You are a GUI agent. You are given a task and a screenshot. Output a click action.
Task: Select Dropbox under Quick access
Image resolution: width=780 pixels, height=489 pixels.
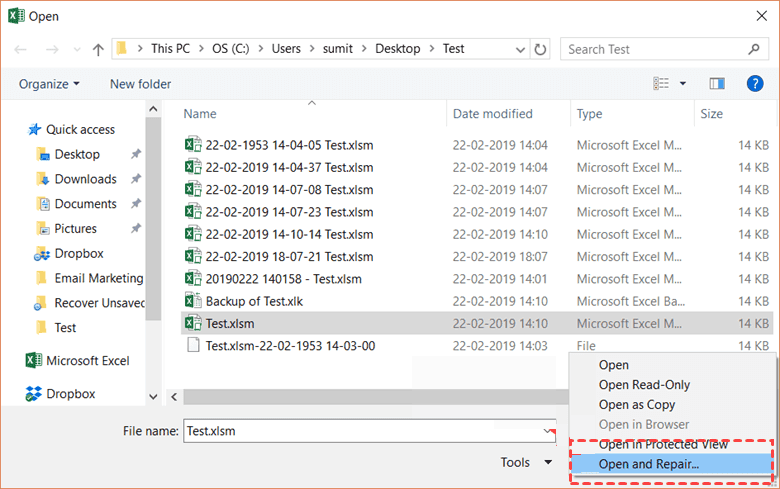[79, 254]
